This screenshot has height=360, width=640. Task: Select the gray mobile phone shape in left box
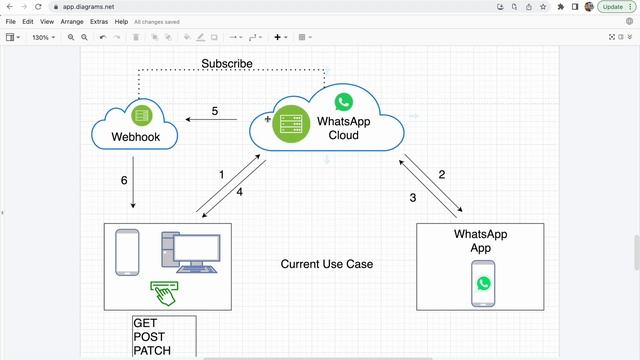click(x=127, y=252)
